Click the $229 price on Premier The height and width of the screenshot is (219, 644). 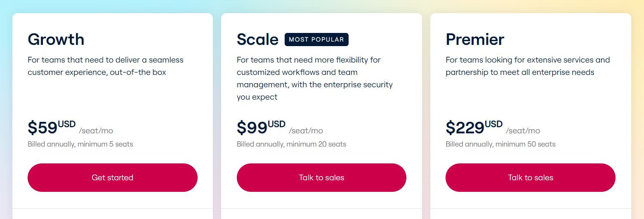pos(465,128)
